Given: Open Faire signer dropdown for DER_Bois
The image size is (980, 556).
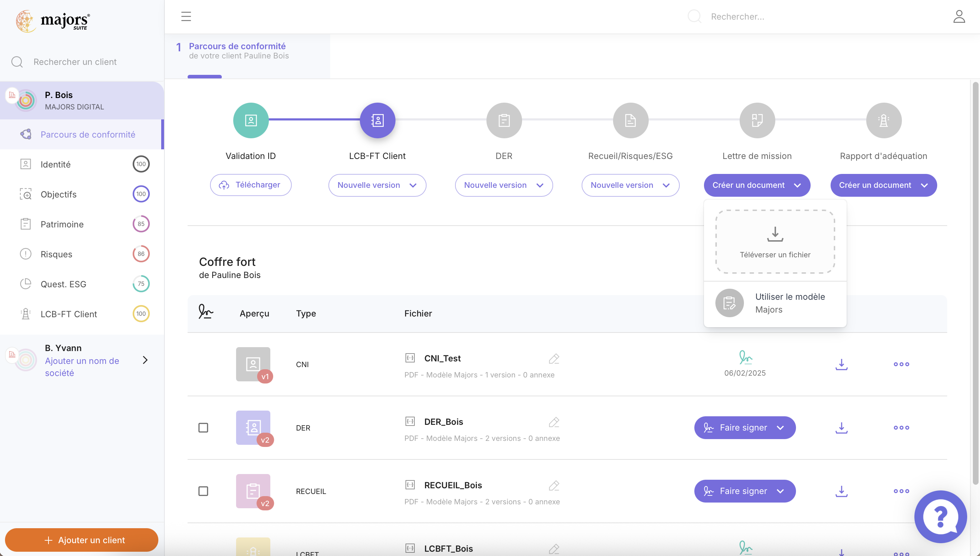Looking at the screenshot, I should 745,428.
